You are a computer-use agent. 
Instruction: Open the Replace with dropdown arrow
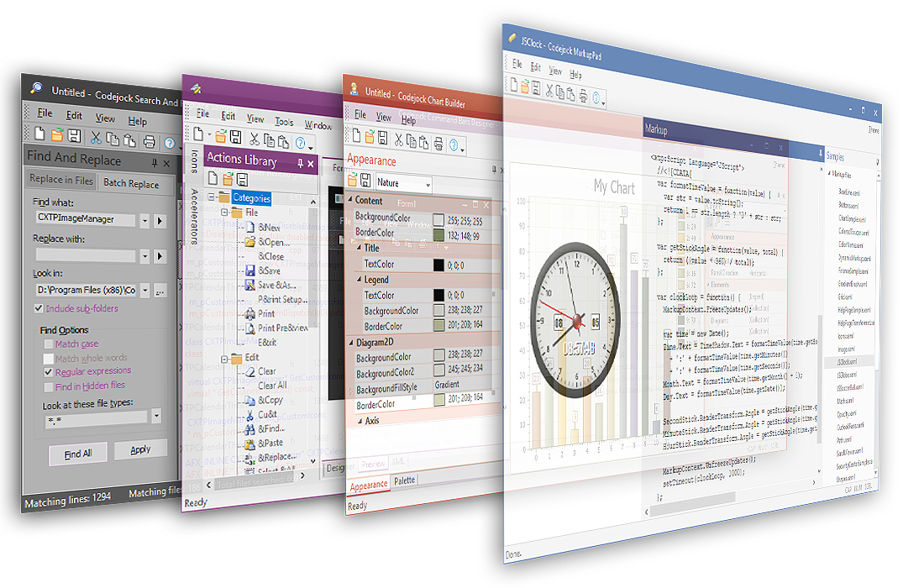(x=145, y=255)
